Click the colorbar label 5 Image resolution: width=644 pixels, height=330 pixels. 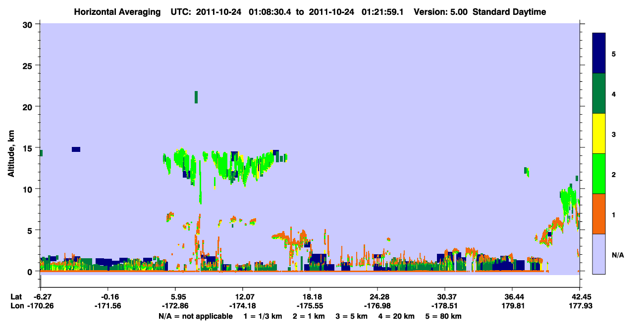(x=613, y=53)
